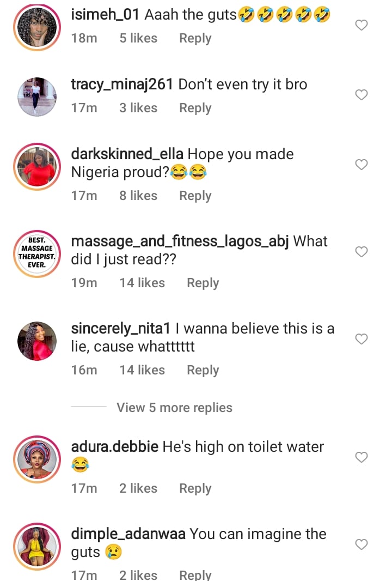Open dimple_adanwaa username link

click(x=128, y=534)
